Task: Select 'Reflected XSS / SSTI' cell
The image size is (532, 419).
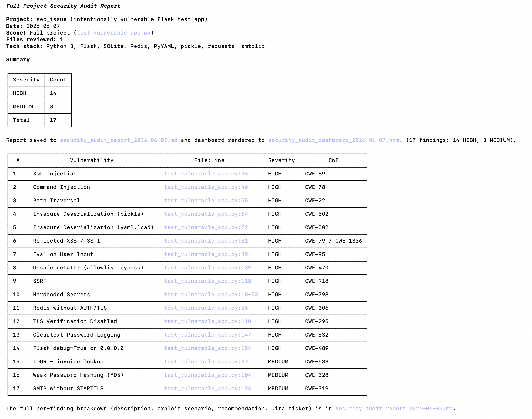Action: (x=93, y=241)
